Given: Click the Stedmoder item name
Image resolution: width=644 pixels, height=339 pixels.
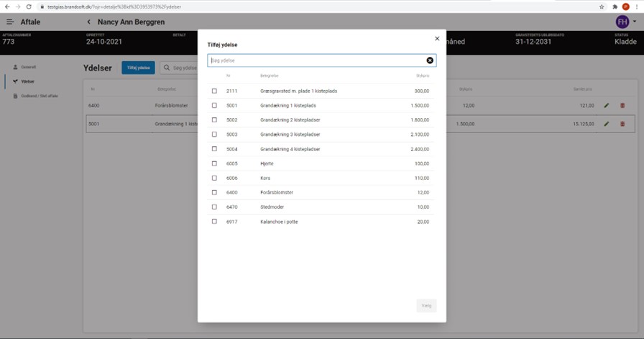Looking at the screenshot, I should (272, 207).
